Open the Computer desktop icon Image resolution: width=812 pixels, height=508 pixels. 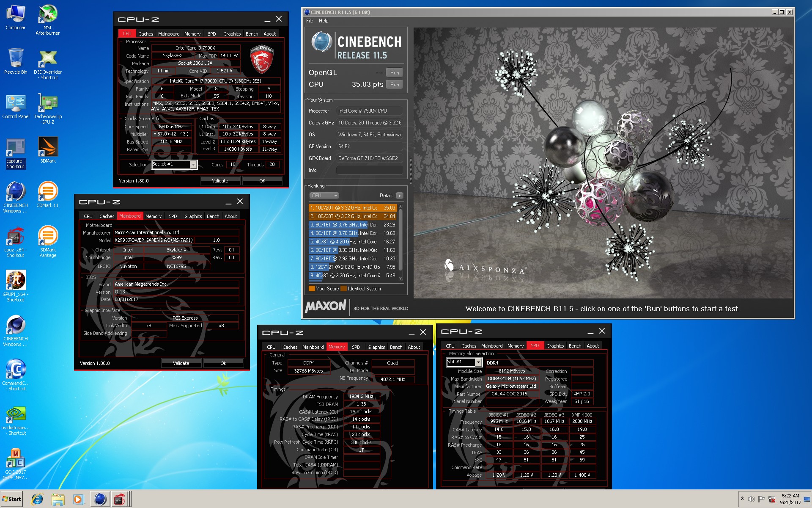point(16,18)
